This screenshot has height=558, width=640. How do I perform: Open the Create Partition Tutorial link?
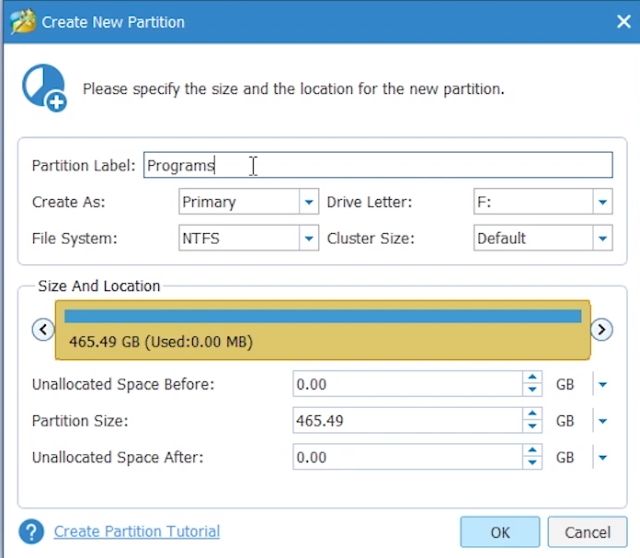click(x=137, y=531)
